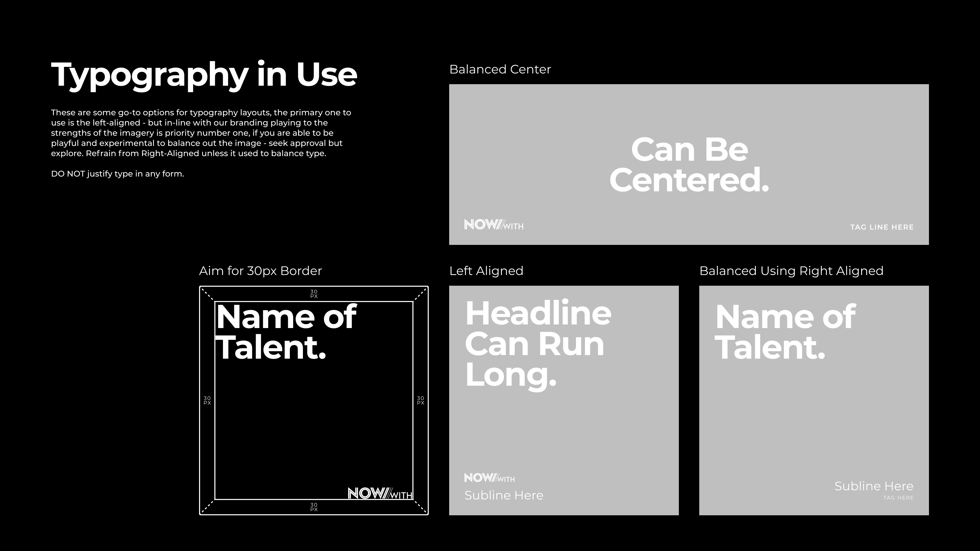Click the NOW//WITH logo in Left Aligned panel
This screenshot has height=551, width=980.
tap(489, 478)
